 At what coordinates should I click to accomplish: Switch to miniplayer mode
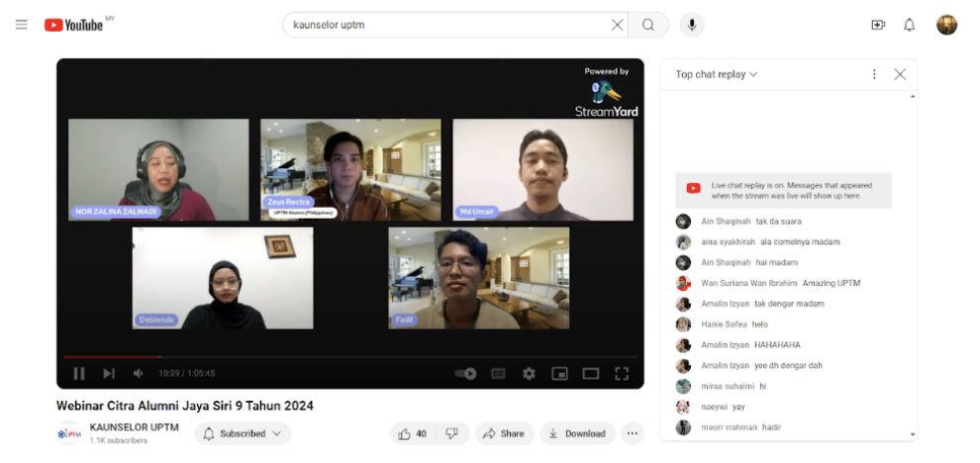tap(559, 373)
